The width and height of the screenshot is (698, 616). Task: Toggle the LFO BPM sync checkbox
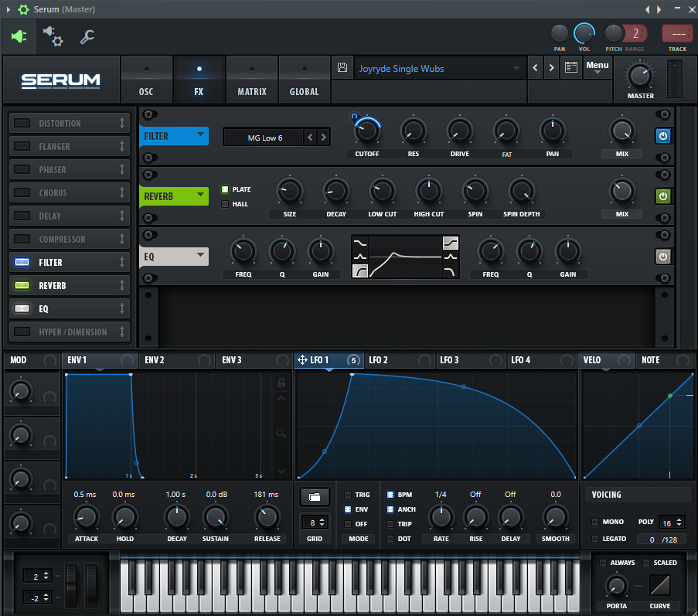[x=390, y=495]
